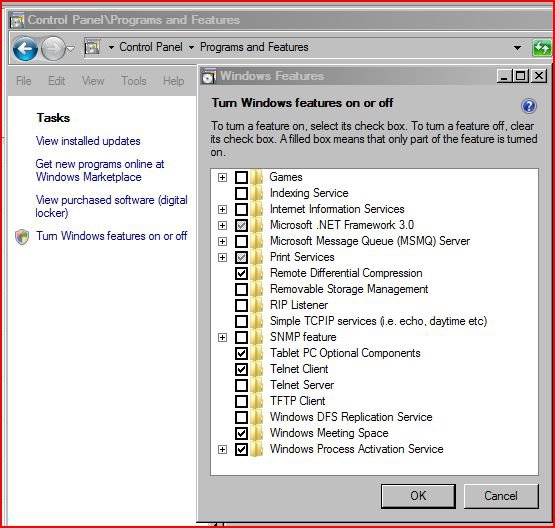Check the RIP Listener box
The image size is (555, 528).
(241, 305)
